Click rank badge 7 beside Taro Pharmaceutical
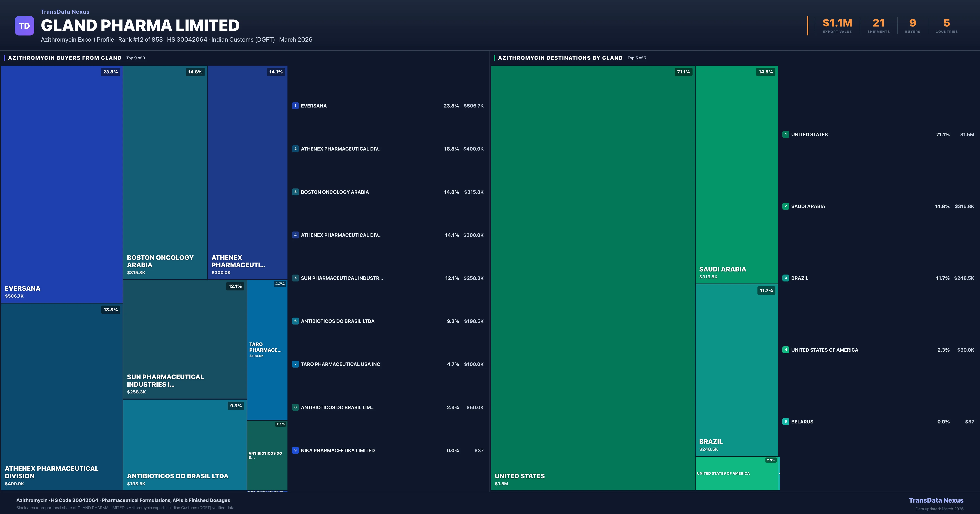980x514 pixels. [295, 364]
